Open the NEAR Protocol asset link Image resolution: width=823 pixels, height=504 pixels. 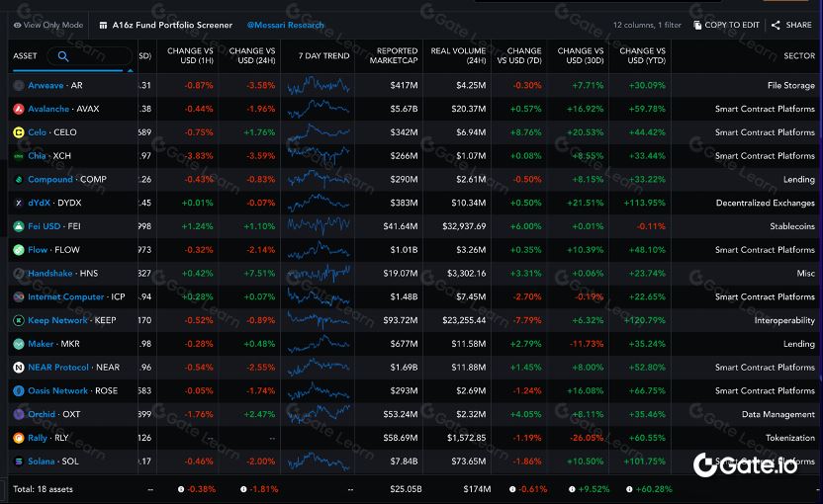[57, 368]
